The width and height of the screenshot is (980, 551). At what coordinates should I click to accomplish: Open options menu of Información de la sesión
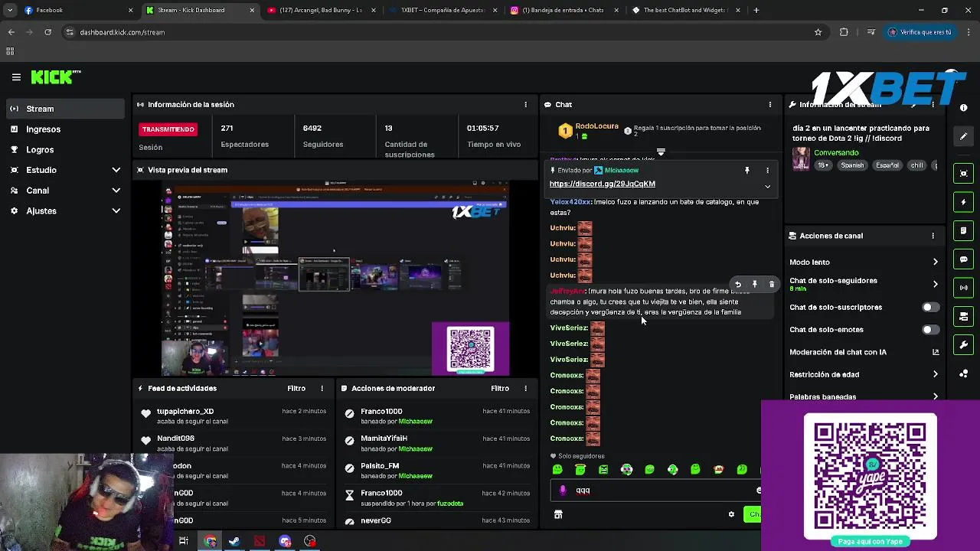coord(525,105)
